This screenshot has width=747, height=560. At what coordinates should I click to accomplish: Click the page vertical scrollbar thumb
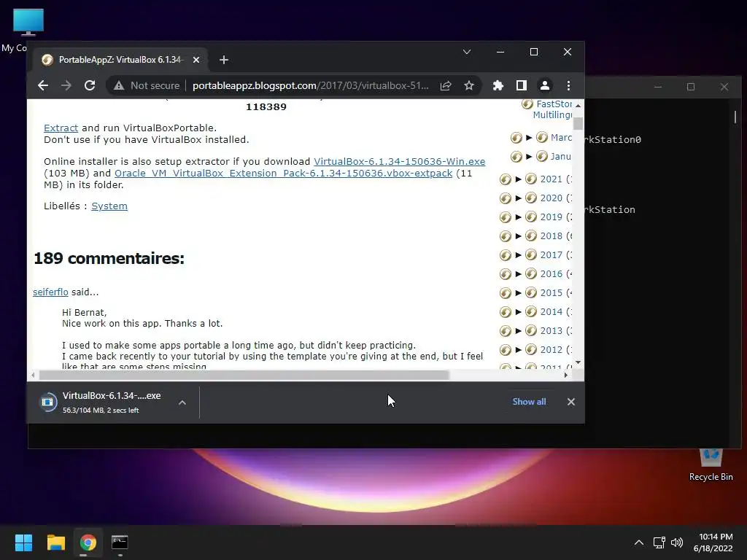(578, 122)
